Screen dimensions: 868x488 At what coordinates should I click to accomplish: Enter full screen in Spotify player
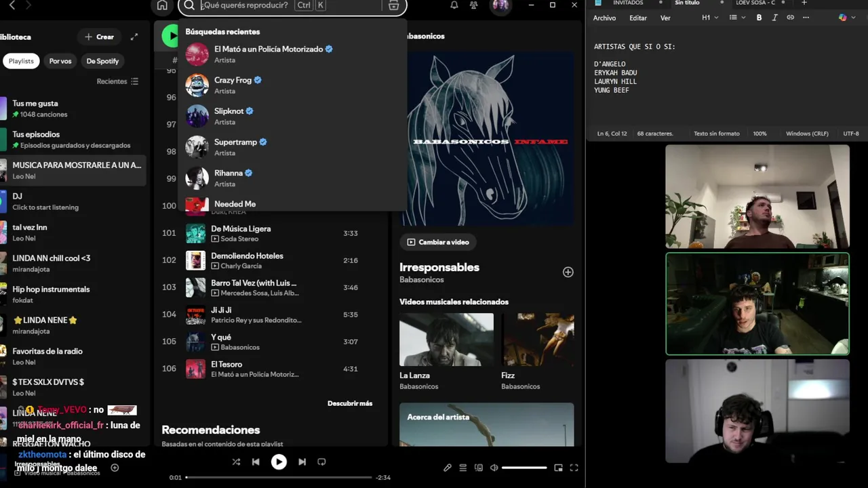pyautogui.click(x=574, y=468)
